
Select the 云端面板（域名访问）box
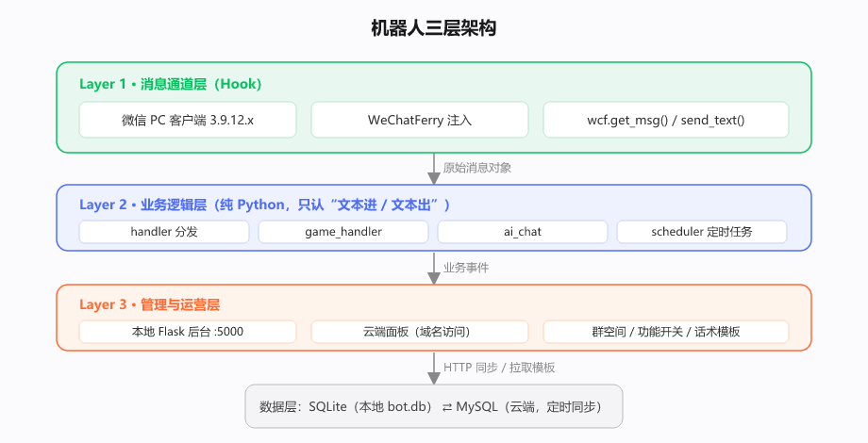(x=420, y=332)
